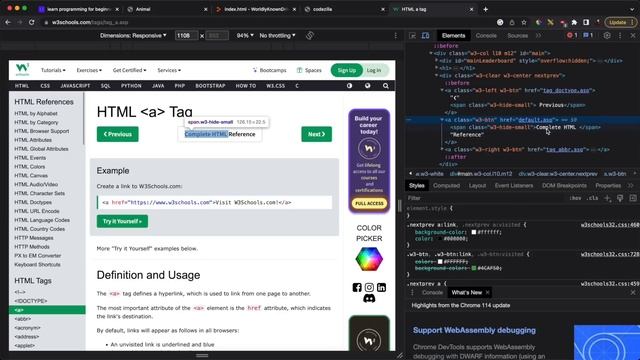Open the Event Listeners tab
The image size is (640, 360).
tap(513, 185)
